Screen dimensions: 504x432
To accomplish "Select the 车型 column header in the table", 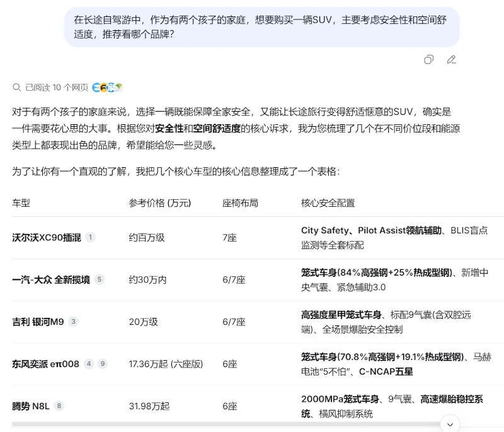I will 20,203.
